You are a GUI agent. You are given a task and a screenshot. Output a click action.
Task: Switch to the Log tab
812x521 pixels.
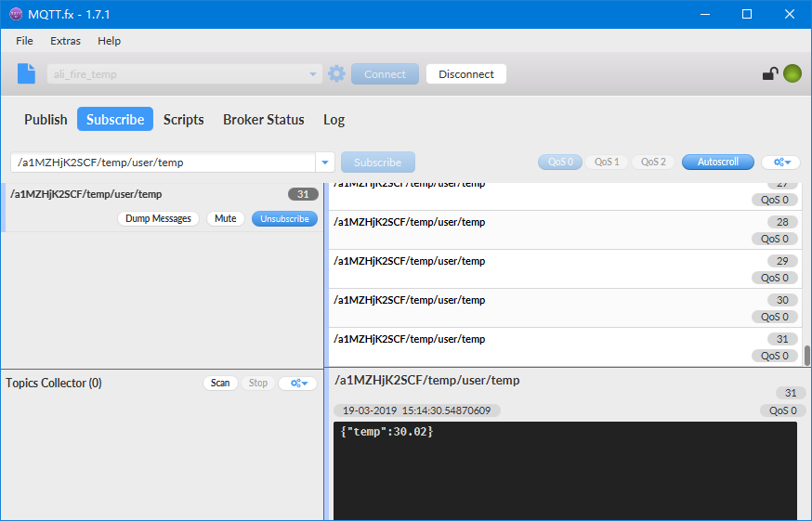(x=334, y=119)
